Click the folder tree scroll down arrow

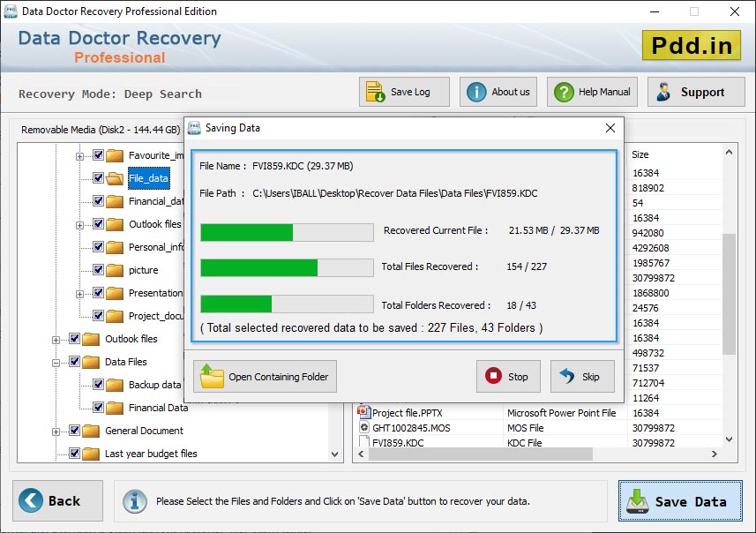[334, 454]
